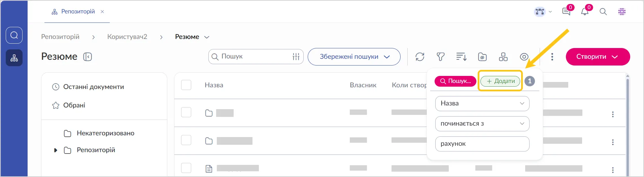Tick the select-all checkbox in header
Screen dimensions: 644x177
coord(186,85)
